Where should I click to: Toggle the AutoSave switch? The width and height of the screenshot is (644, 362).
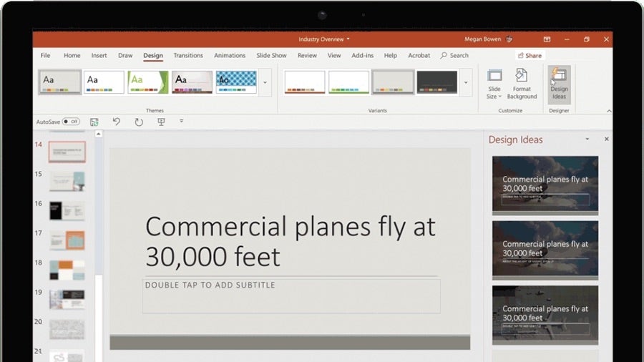click(x=70, y=122)
